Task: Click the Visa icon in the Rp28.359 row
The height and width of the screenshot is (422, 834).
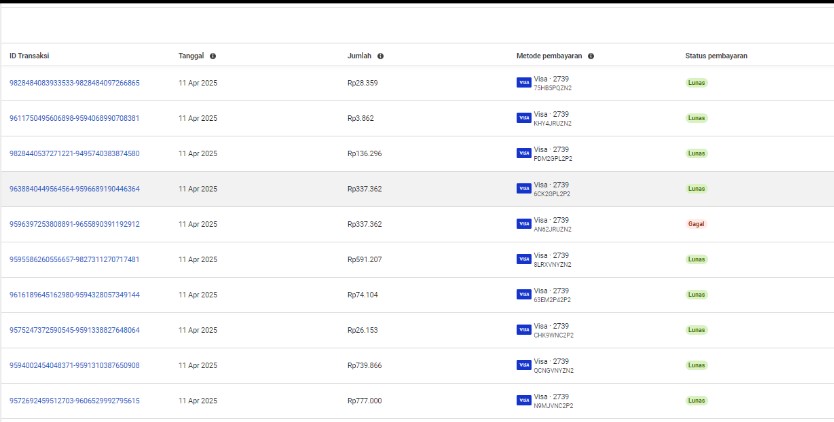Action: click(524, 83)
